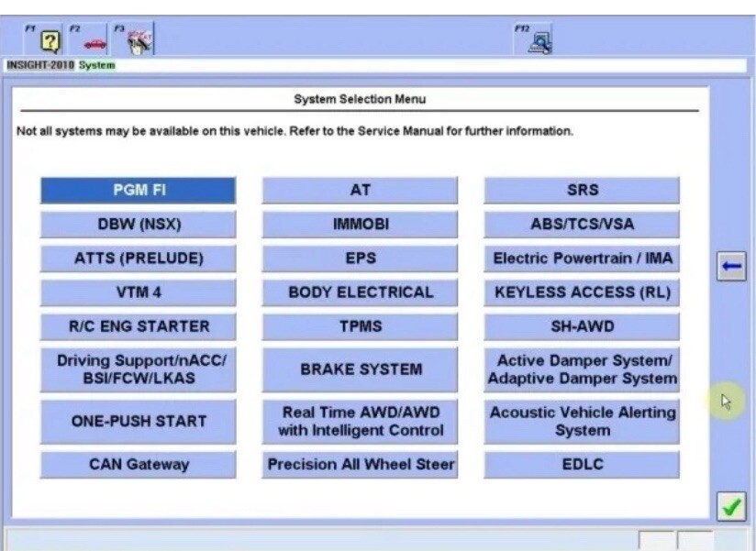
Task: Confirm with the green checkmark button
Action: [731, 507]
